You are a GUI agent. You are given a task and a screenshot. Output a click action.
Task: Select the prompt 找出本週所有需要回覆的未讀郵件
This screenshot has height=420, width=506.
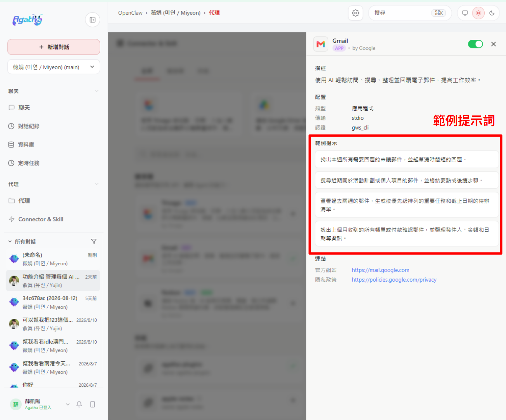point(406,159)
